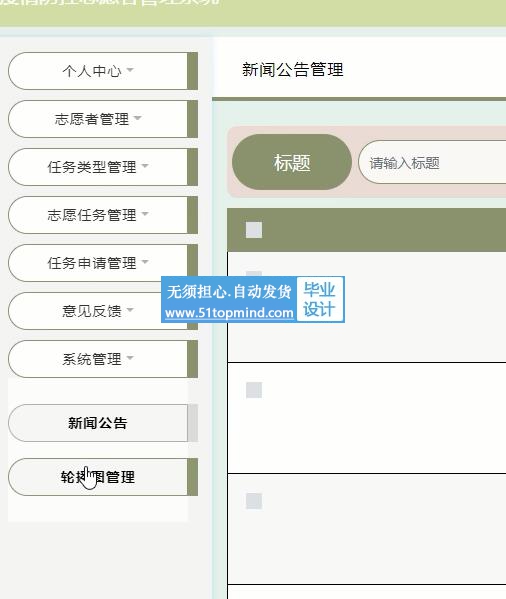Expand the 任务类型管理 menu arrow
This screenshot has width=506, height=599.
click(145, 166)
